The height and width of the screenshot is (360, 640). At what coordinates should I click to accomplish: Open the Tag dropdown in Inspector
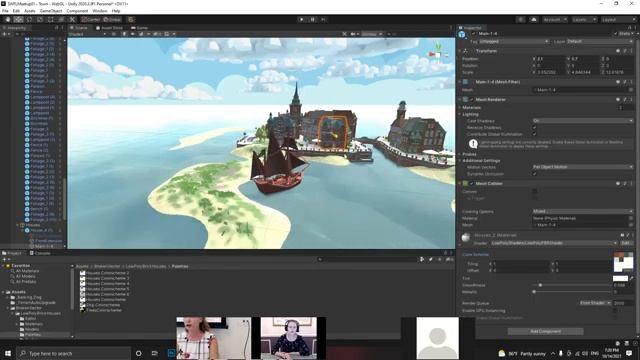pyautogui.click(x=514, y=41)
